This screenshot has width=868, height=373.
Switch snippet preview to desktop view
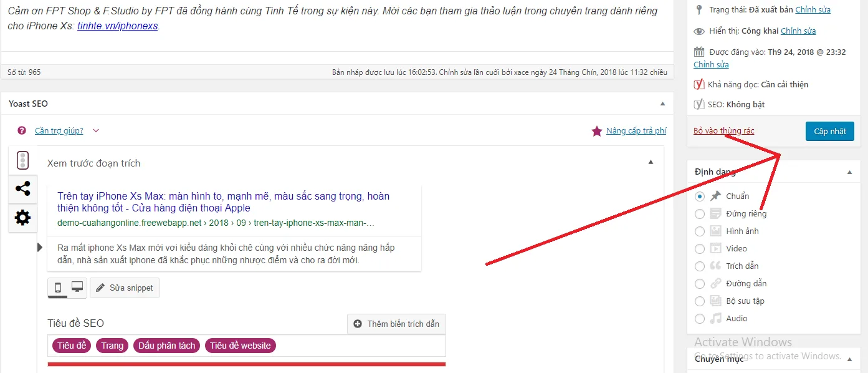coord(77,288)
